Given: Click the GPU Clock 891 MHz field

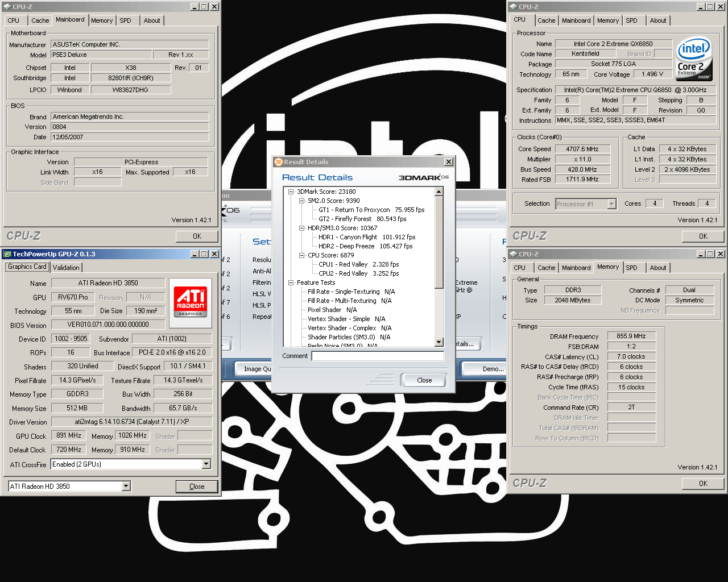Looking at the screenshot, I should coord(69,435).
